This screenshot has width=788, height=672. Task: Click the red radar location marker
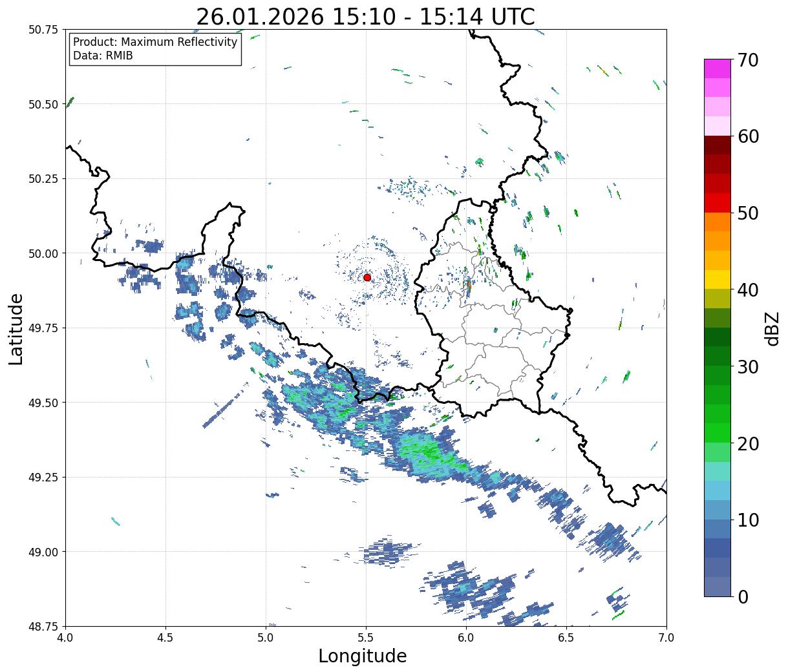(x=367, y=277)
